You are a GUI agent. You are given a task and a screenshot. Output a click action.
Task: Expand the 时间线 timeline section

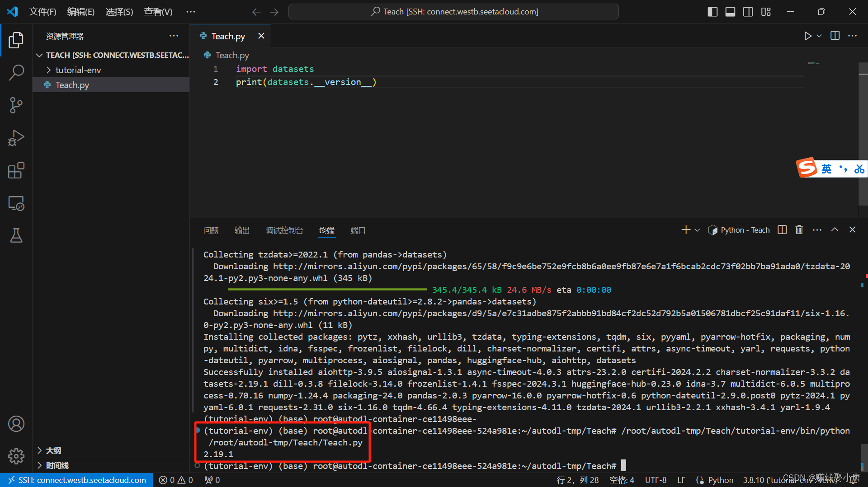pos(111,465)
